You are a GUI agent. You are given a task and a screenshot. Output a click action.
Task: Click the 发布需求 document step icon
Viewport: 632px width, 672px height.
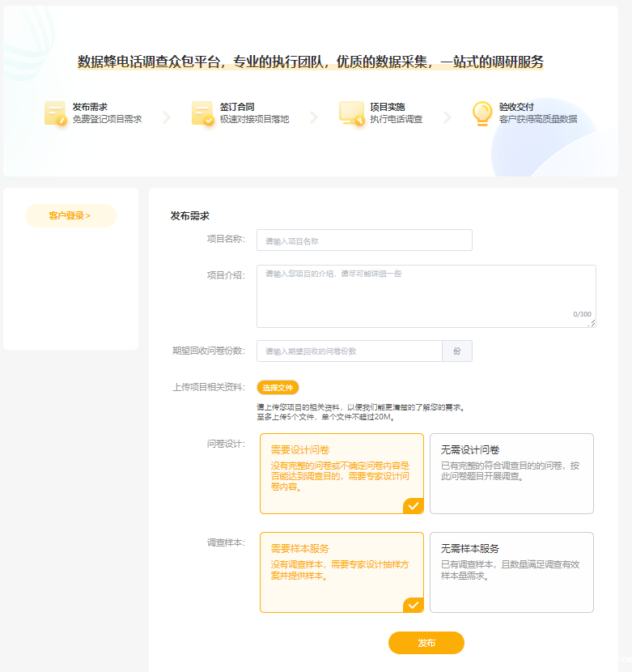click(x=55, y=113)
